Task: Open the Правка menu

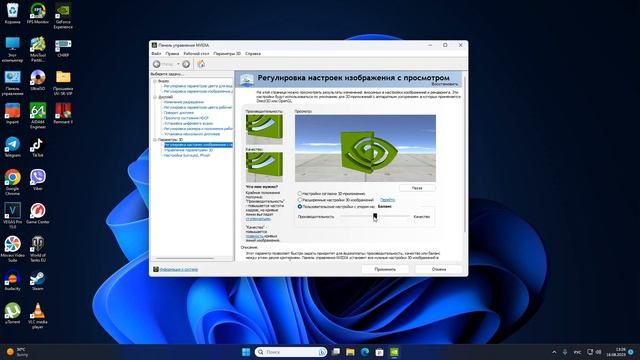Action: coord(172,53)
